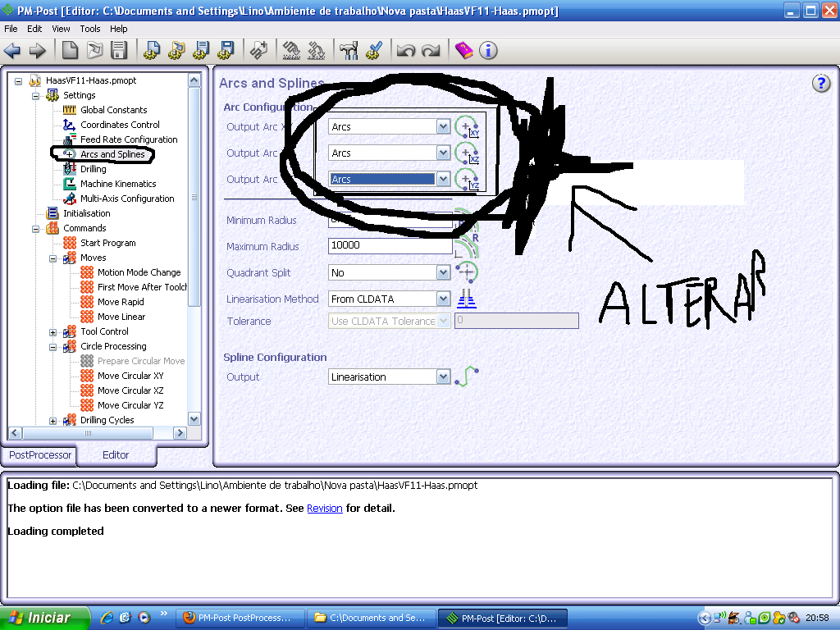Click the question mark help button in panel
The width and height of the screenshot is (840, 630).
[x=820, y=84]
